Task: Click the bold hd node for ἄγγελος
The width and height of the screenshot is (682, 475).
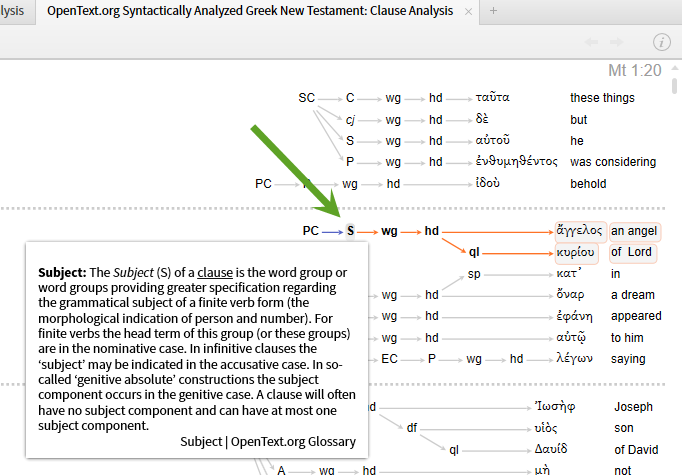Action: pos(431,231)
